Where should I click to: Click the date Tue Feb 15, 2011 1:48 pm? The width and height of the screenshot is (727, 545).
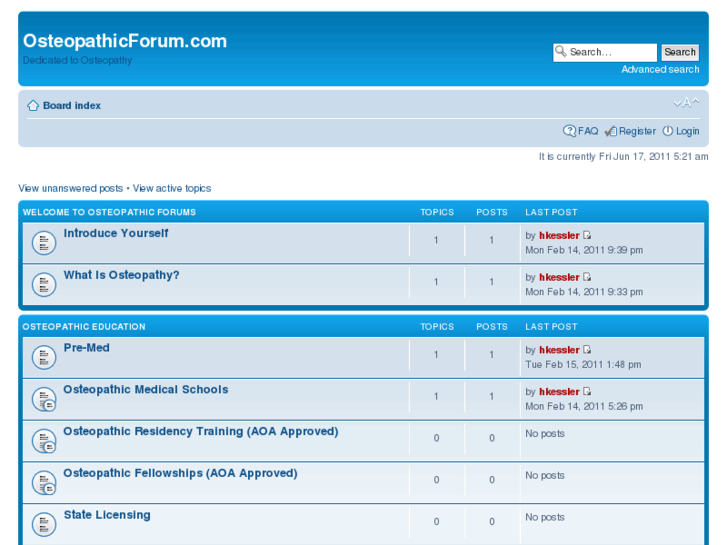pos(583,365)
